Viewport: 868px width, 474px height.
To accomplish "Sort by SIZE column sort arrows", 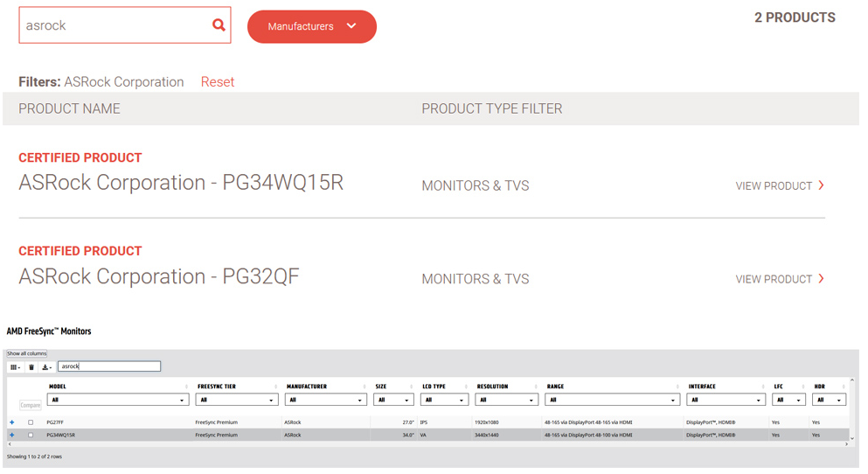I will (412, 387).
